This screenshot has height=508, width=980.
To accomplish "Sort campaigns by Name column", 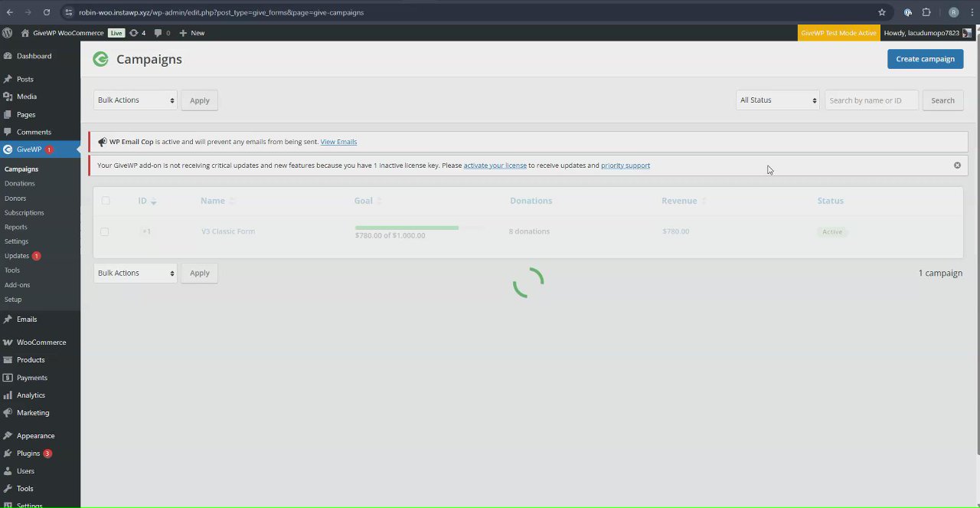I will [x=217, y=201].
